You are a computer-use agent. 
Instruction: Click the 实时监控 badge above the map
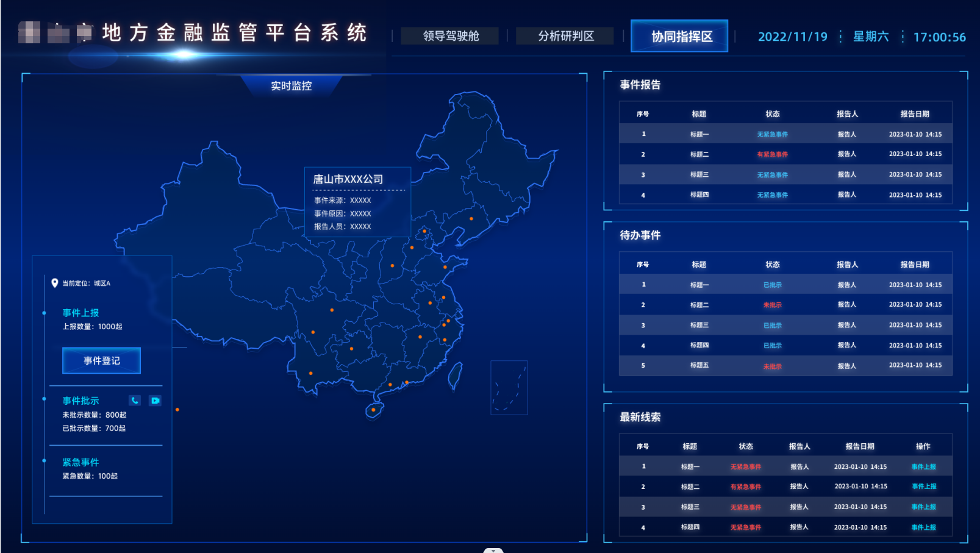[x=291, y=86]
